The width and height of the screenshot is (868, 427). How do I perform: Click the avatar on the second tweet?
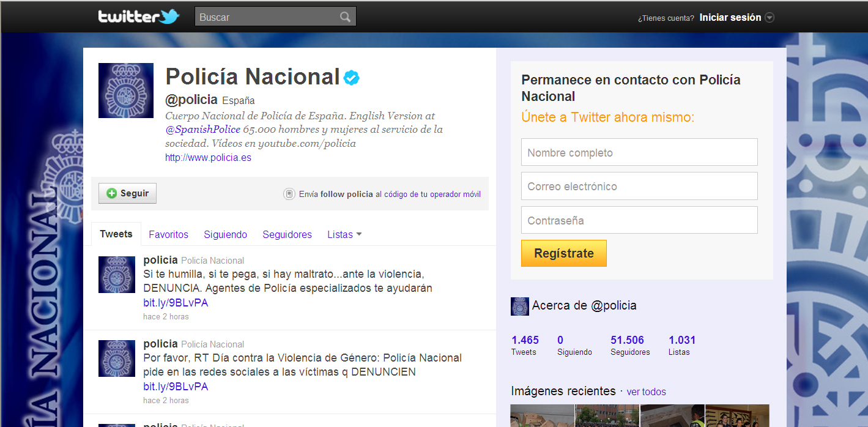pos(117,358)
